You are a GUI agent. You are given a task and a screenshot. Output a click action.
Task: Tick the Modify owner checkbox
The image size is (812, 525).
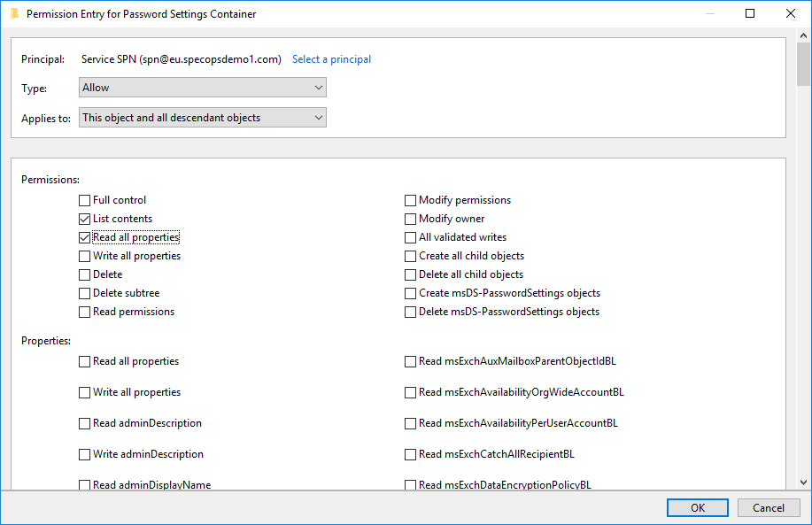[x=410, y=219]
